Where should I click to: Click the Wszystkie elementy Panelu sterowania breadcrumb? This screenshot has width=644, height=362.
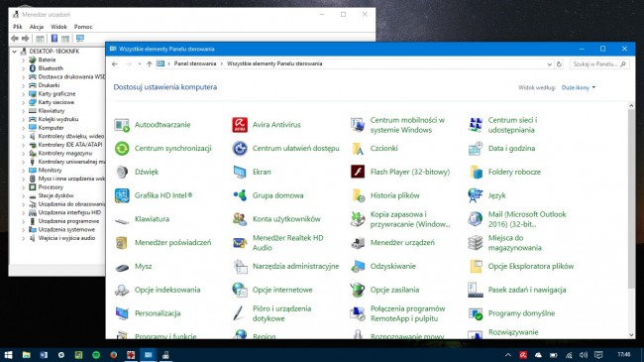(274, 63)
